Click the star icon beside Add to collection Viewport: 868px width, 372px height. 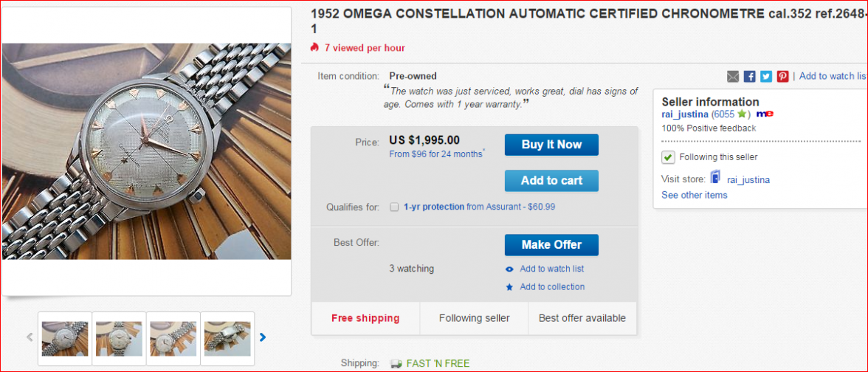(509, 287)
